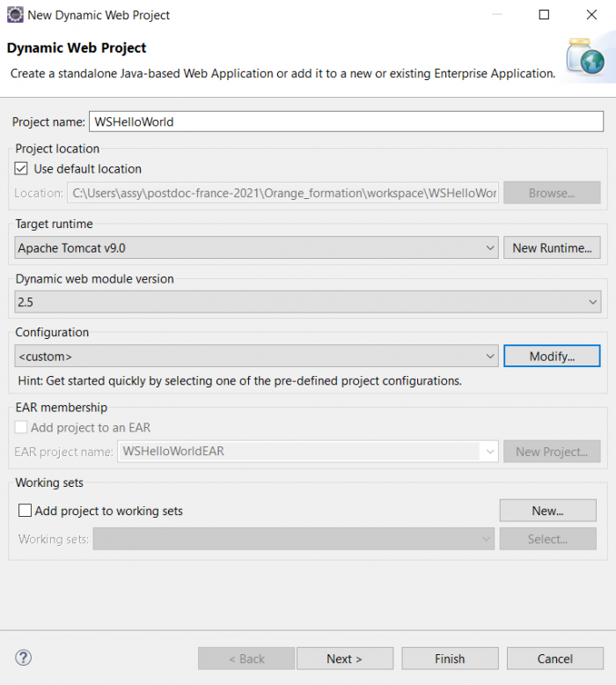
Task: Cancel the new project dialog
Action: (555, 659)
